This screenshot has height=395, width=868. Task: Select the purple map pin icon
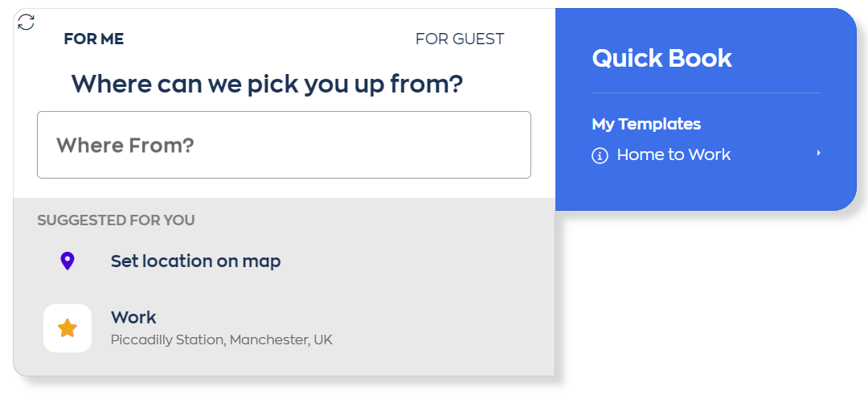click(x=67, y=261)
